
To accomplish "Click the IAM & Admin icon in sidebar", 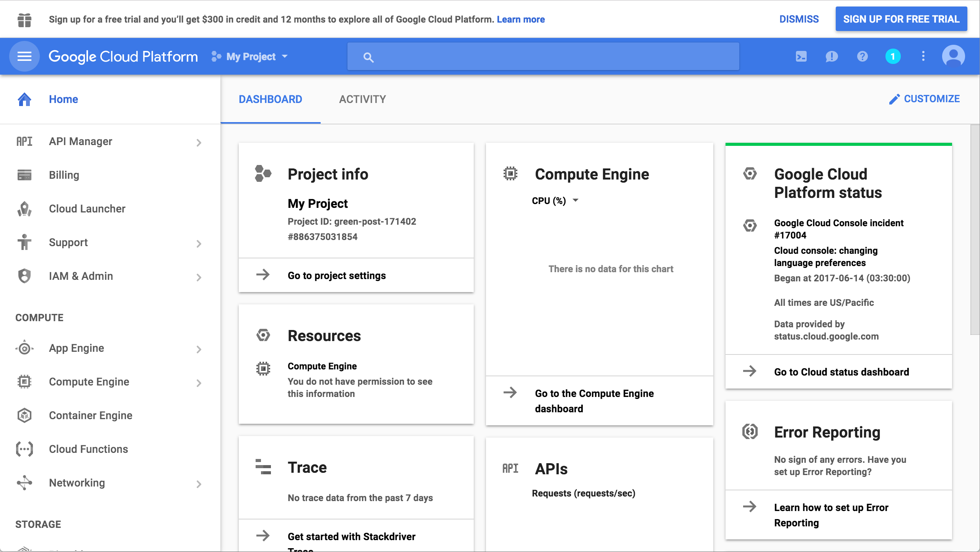I will [24, 276].
